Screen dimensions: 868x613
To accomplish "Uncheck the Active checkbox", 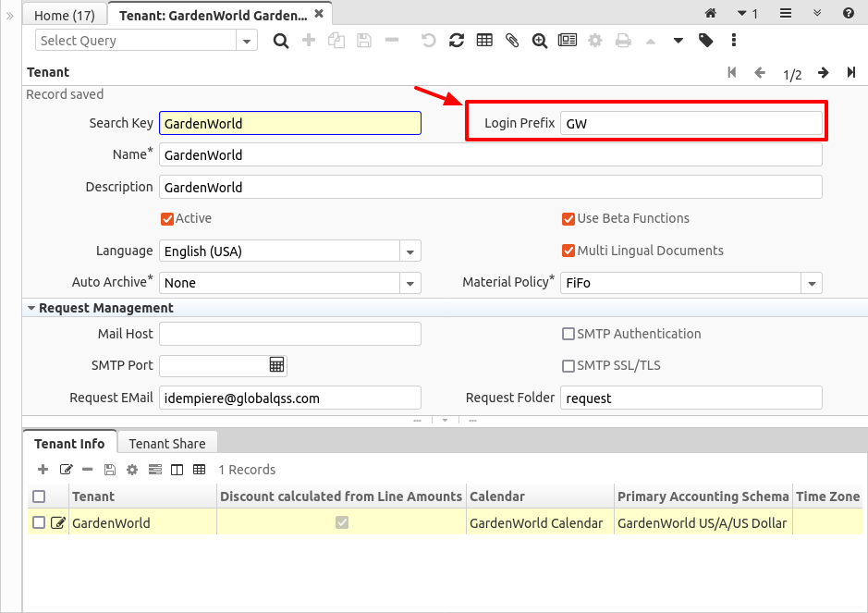I will tap(167, 219).
